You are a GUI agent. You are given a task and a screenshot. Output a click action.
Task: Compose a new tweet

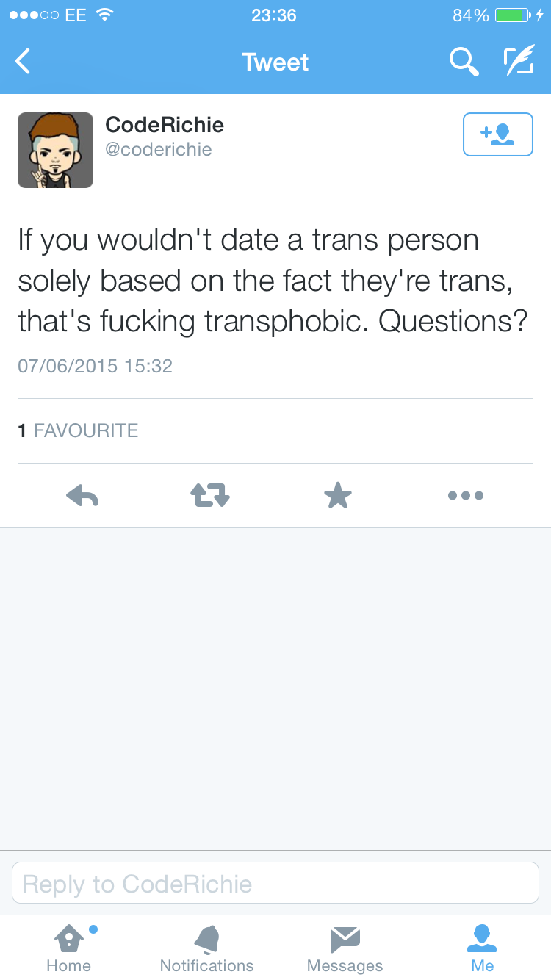click(x=519, y=62)
